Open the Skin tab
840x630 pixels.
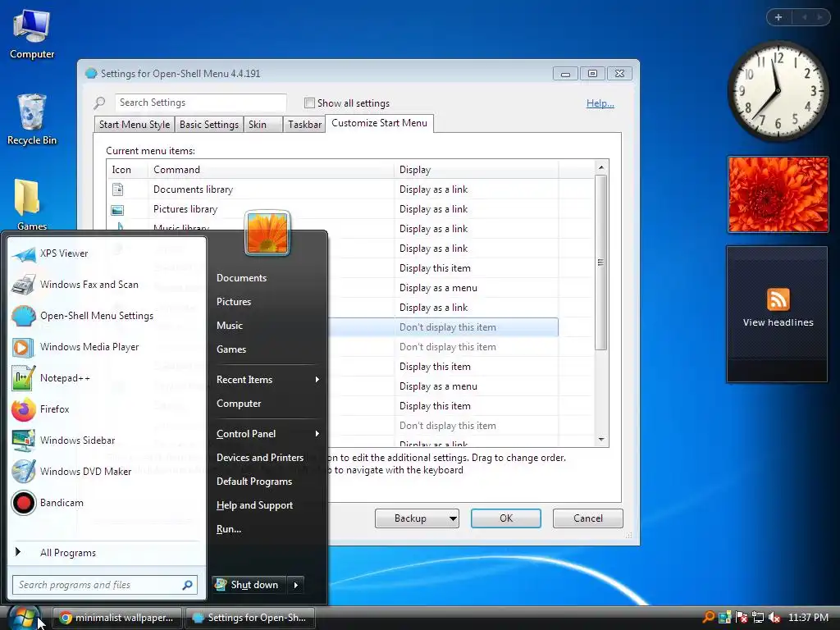tap(262, 125)
